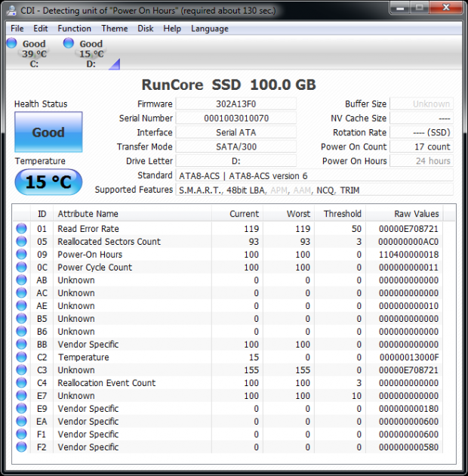This screenshot has width=468, height=476.
Task: Click the Drive Letter field
Action: (236, 161)
